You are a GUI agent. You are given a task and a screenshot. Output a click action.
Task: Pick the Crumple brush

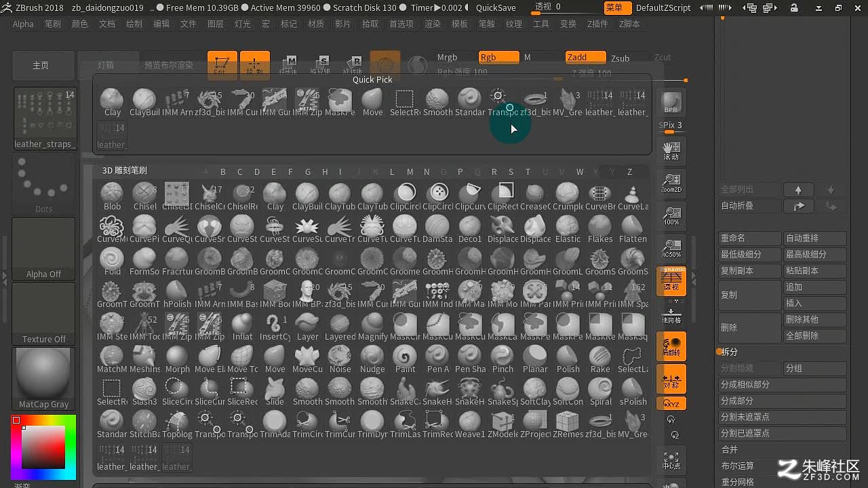[x=568, y=197]
